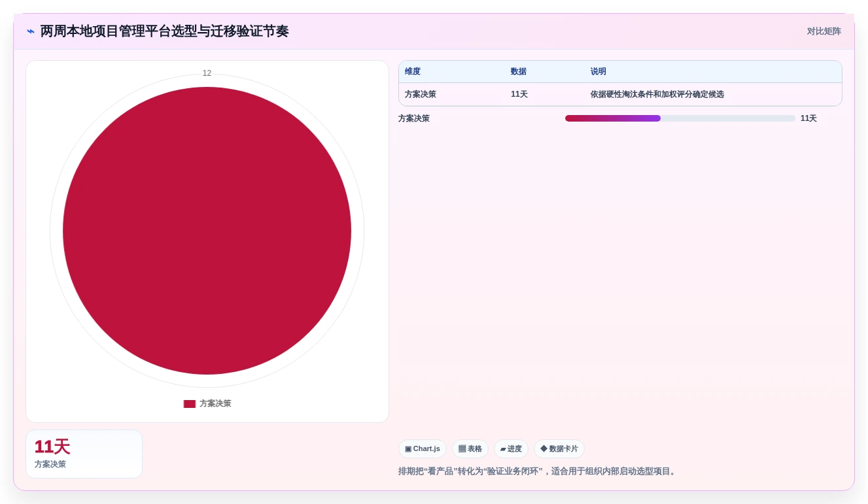Click the 12 axis label above the chart
Viewport: 868px width, 504px height.
[207, 73]
